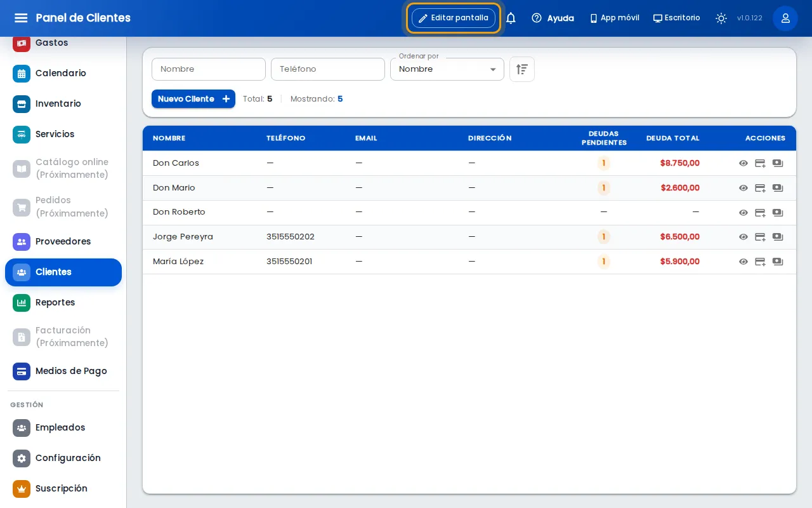Open Ayuda help link

(x=553, y=18)
